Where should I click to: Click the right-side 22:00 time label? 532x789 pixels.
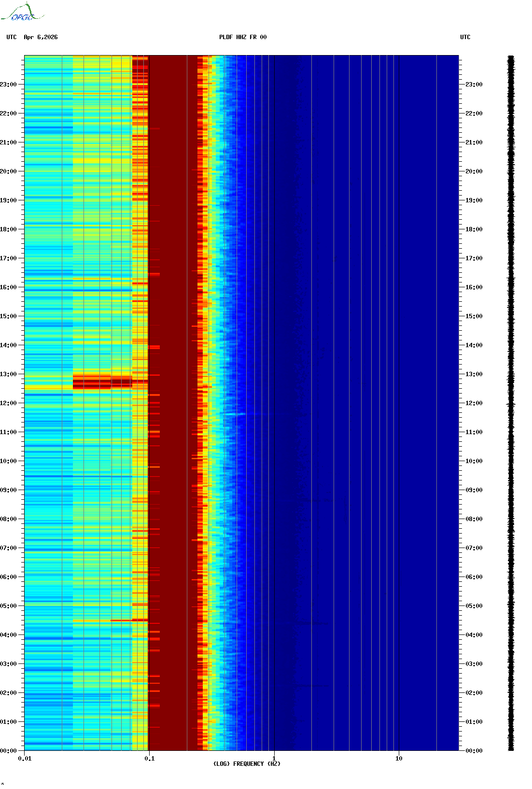(x=474, y=113)
